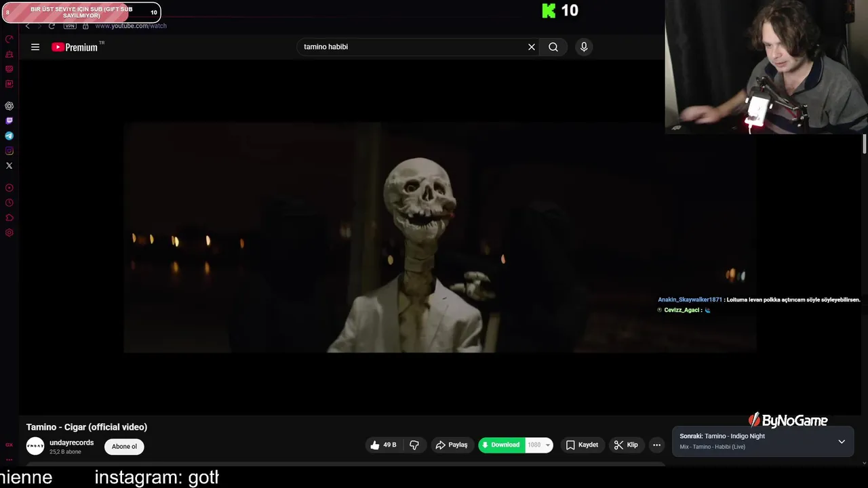Click the Abone ol subscribe button
This screenshot has height=488, width=868.
pos(124,446)
